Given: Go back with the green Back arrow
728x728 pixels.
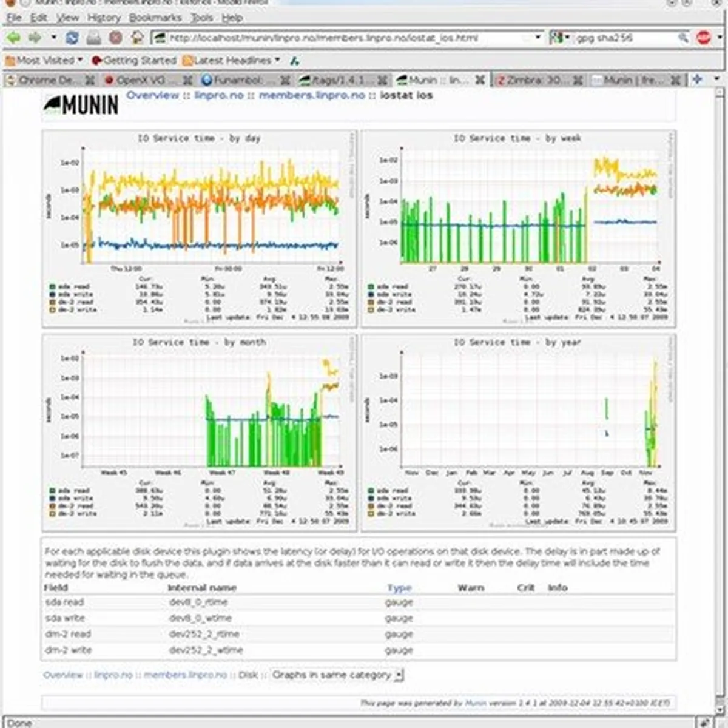Looking at the screenshot, I should (x=13, y=38).
